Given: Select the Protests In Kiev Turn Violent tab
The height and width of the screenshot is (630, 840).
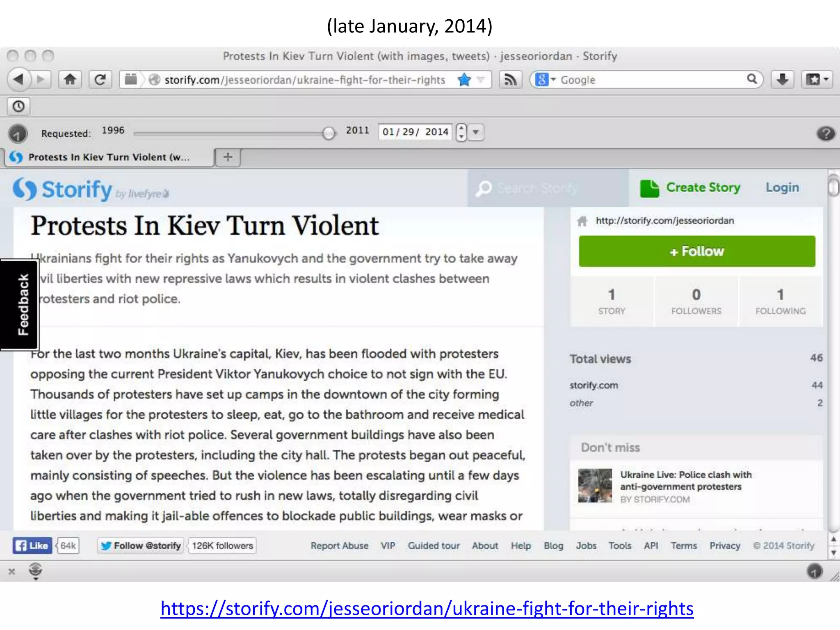Looking at the screenshot, I should pyautogui.click(x=109, y=157).
